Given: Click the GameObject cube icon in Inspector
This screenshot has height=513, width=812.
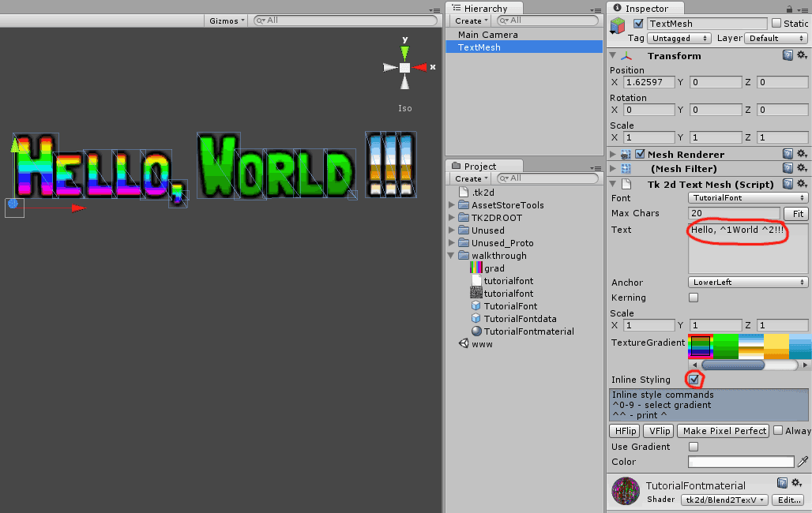Looking at the screenshot, I should coord(617,24).
